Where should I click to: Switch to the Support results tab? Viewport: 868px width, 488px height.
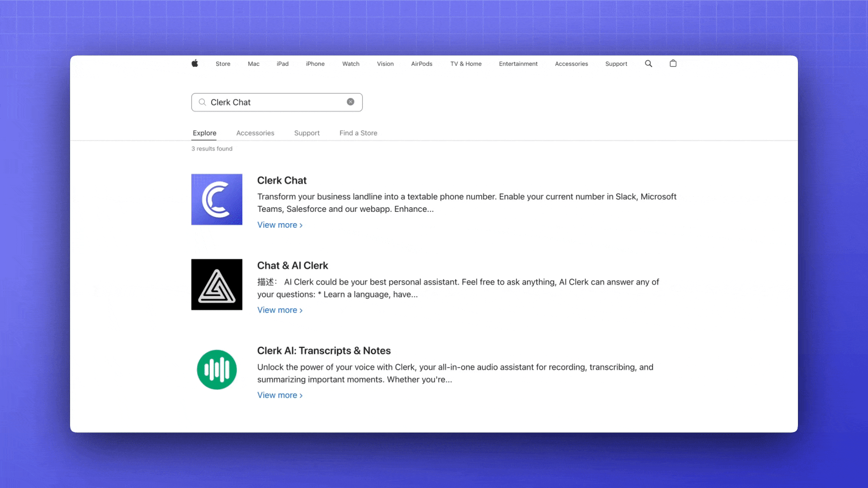coord(307,133)
